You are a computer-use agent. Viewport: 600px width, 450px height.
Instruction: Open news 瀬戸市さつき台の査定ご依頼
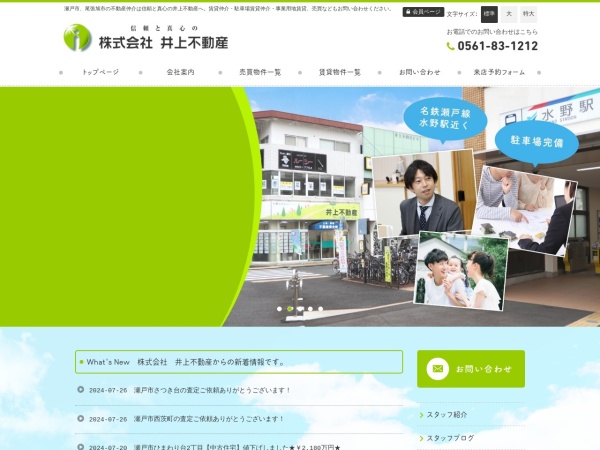point(212,390)
